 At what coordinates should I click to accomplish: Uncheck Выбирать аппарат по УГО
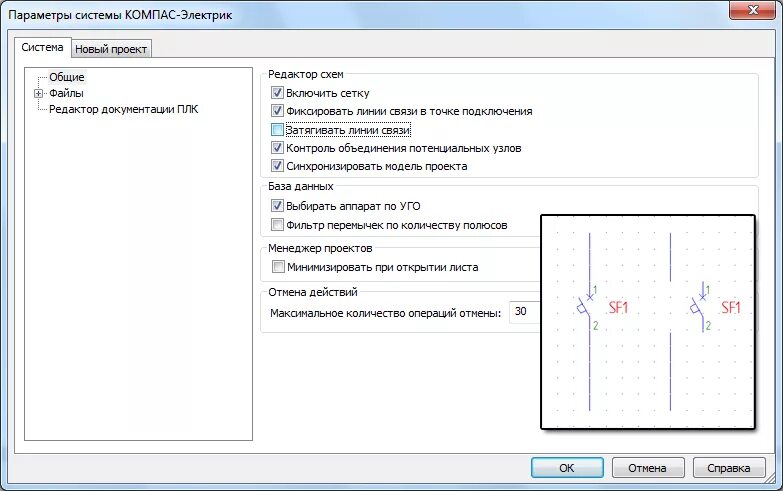tap(277, 206)
